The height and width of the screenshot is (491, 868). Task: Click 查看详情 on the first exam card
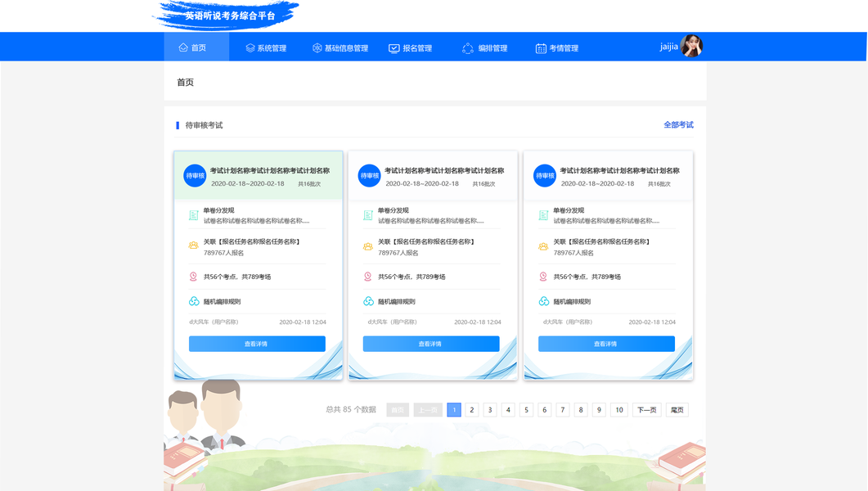[x=257, y=344]
